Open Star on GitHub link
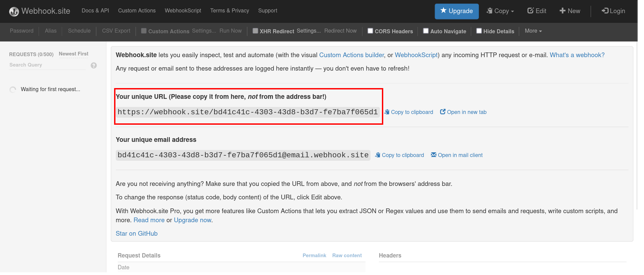 [x=137, y=234]
